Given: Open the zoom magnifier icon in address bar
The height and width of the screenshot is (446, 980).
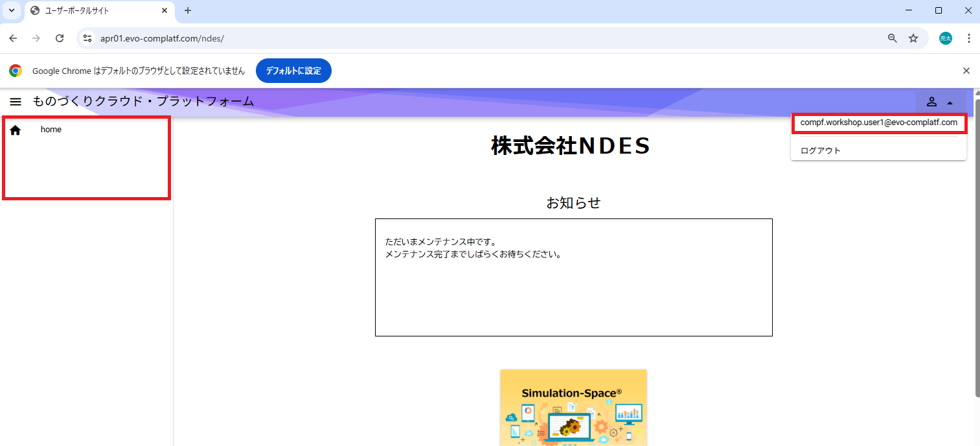Looking at the screenshot, I should (893, 38).
